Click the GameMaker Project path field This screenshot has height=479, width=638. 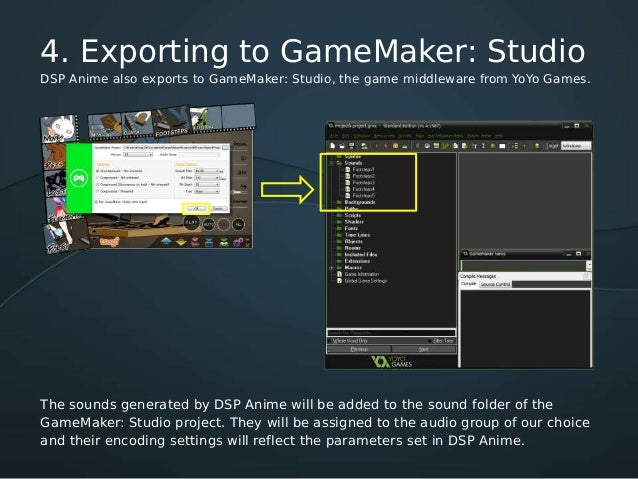coord(172,147)
